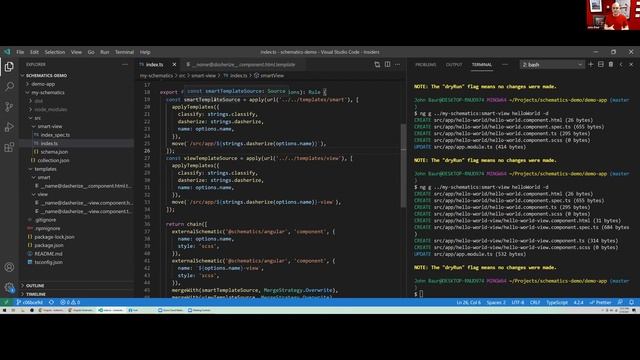Click the VS Code logo icon
Viewport: 640px width, 360px height.
7,52
